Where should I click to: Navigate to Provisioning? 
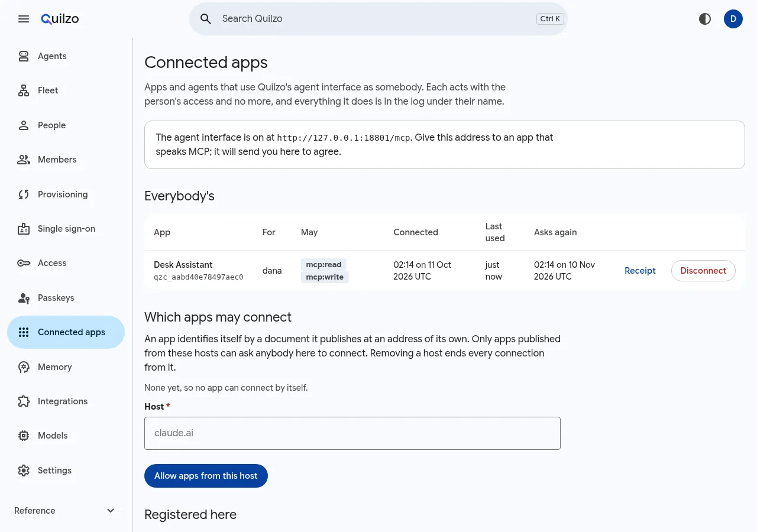pos(66,194)
